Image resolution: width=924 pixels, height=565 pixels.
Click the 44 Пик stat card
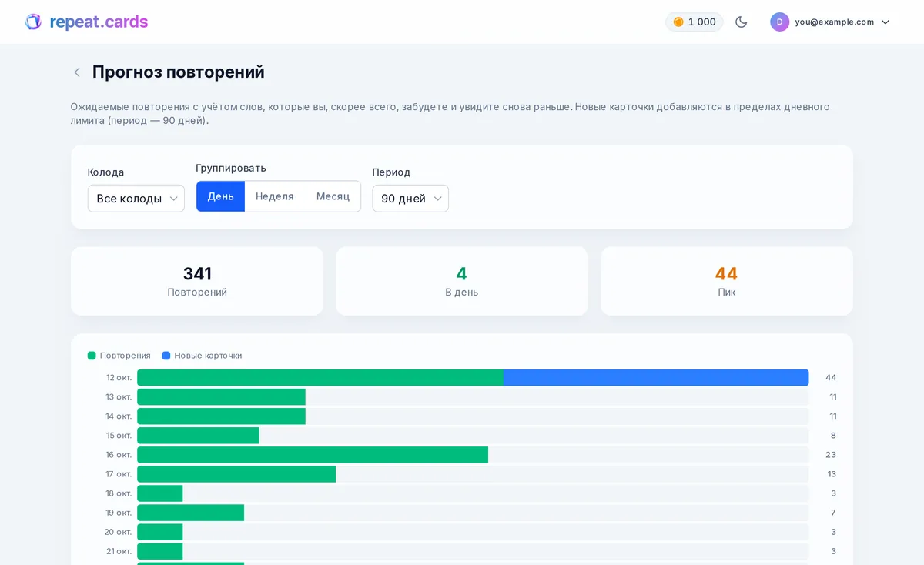(x=727, y=281)
